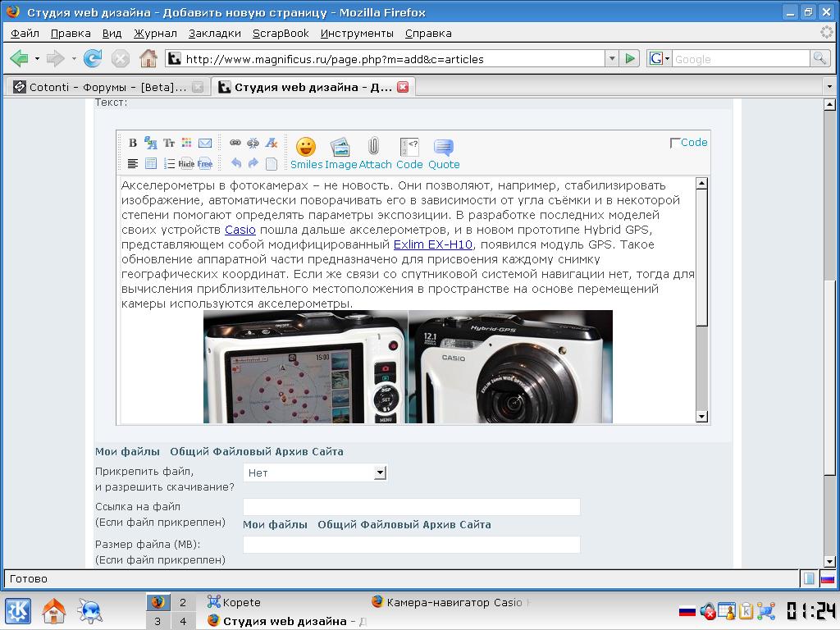Open the attach file 'Нет' dropdown
The image size is (840, 630).
pos(380,472)
